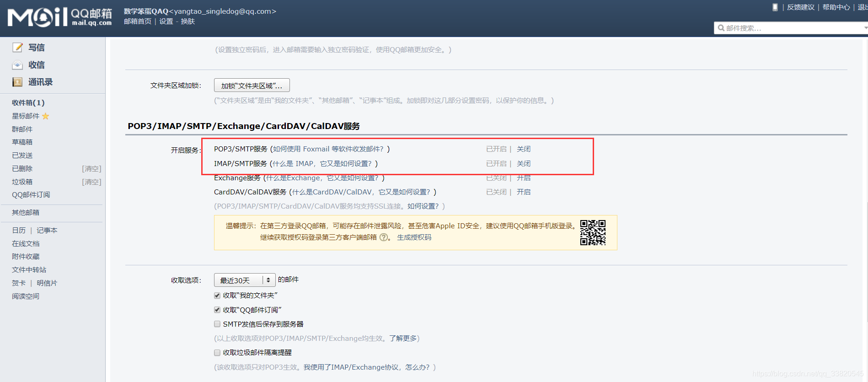Open 什么是CardDAV/CalDAV help link
Viewport: 868px width, 382px height.
click(361, 192)
